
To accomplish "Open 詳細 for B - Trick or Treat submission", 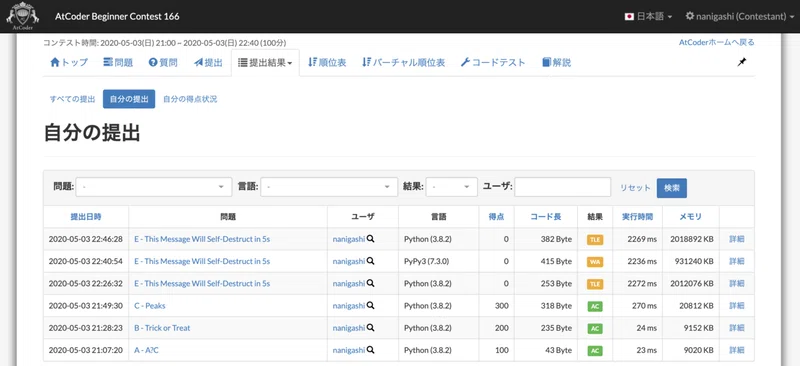I will pyautogui.click(x=736, y=328).
